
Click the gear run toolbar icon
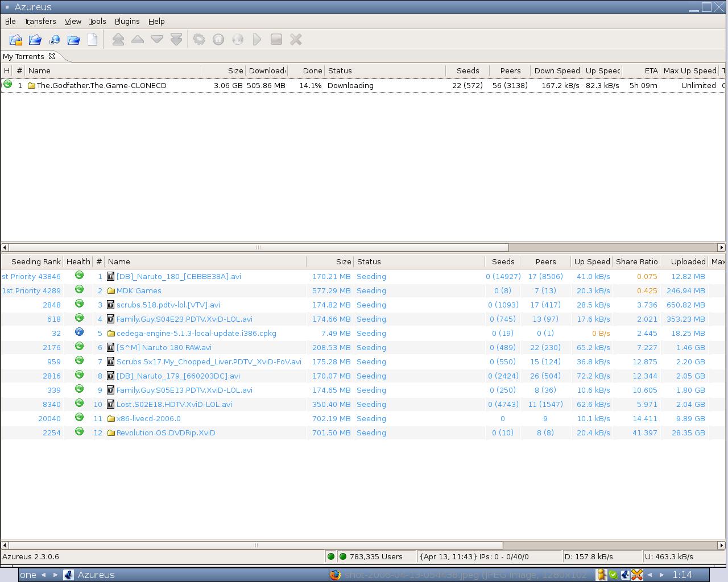pos(199,40)
